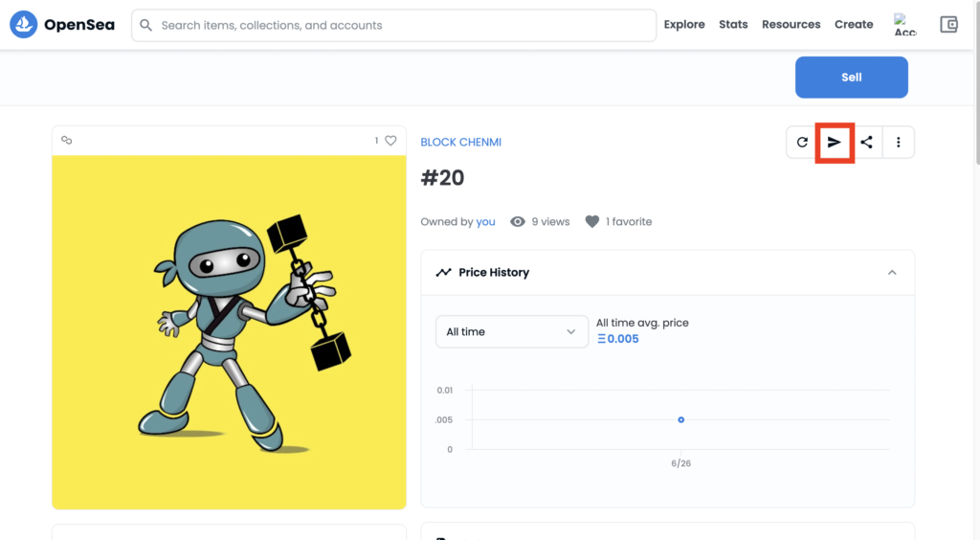
Task: Click the chain link icon above image
Action: click(x=66, y=140)
